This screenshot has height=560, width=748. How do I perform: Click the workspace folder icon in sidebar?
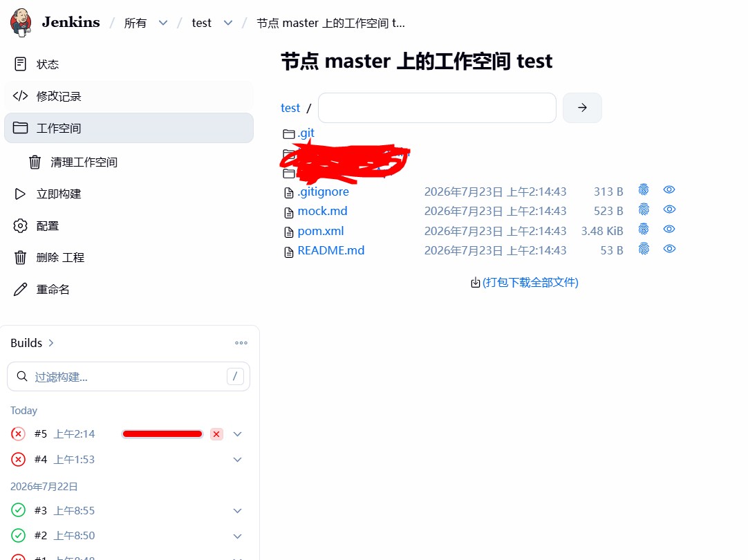(x=20, y=127)
